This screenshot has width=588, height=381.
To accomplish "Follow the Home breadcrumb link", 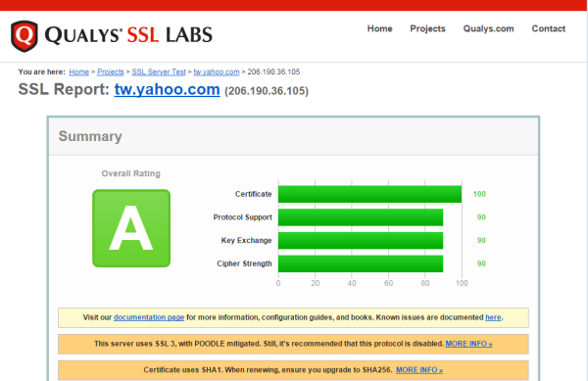I will coord(78,71).
